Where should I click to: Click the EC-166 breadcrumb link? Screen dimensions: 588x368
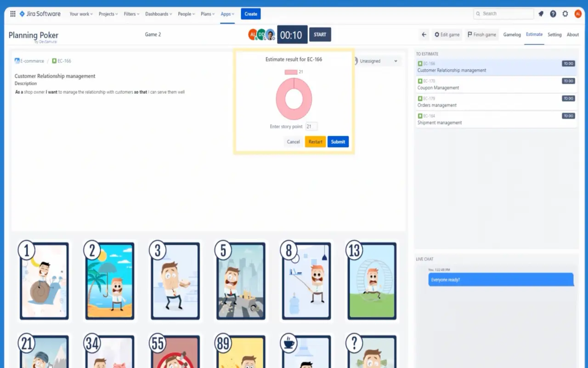64,61
